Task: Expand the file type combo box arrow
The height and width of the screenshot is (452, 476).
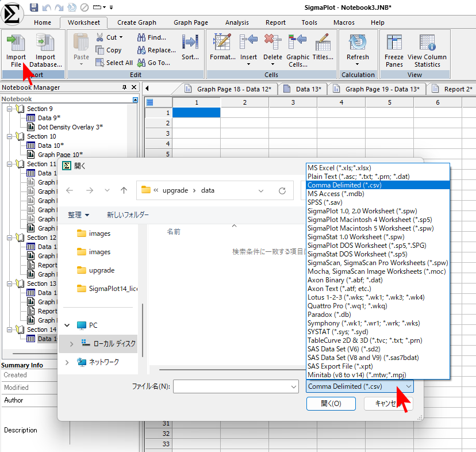Action: point(408,386)
